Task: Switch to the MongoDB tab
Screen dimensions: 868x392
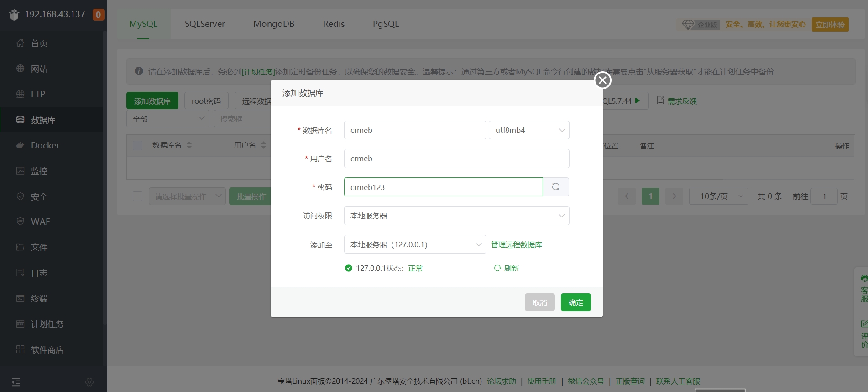Action: coord(274,24)
